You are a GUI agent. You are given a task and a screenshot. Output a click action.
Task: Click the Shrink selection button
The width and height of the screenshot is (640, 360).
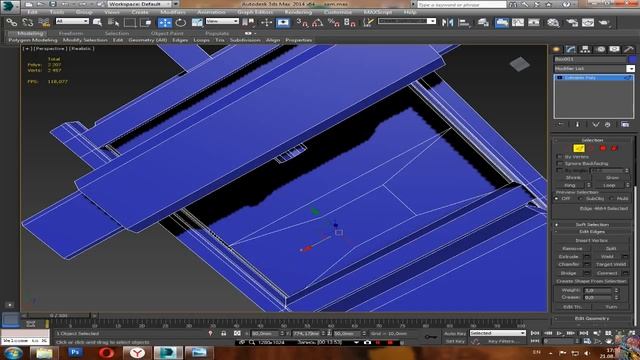[x=573, y=178]
